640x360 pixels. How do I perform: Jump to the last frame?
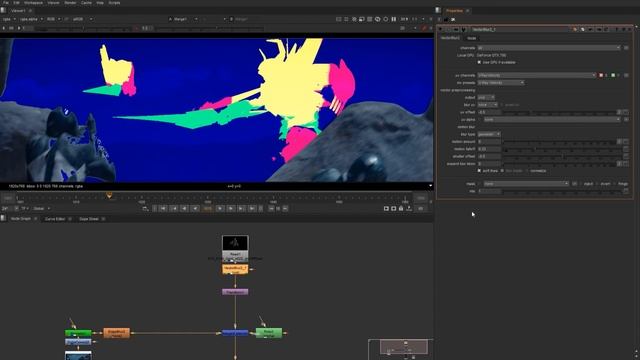[x=253, y=209]
